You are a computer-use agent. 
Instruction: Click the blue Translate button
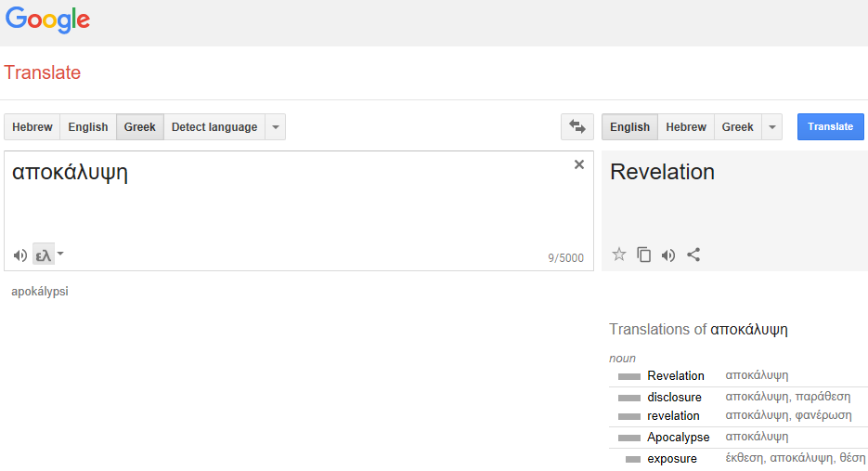click(830, 127)
